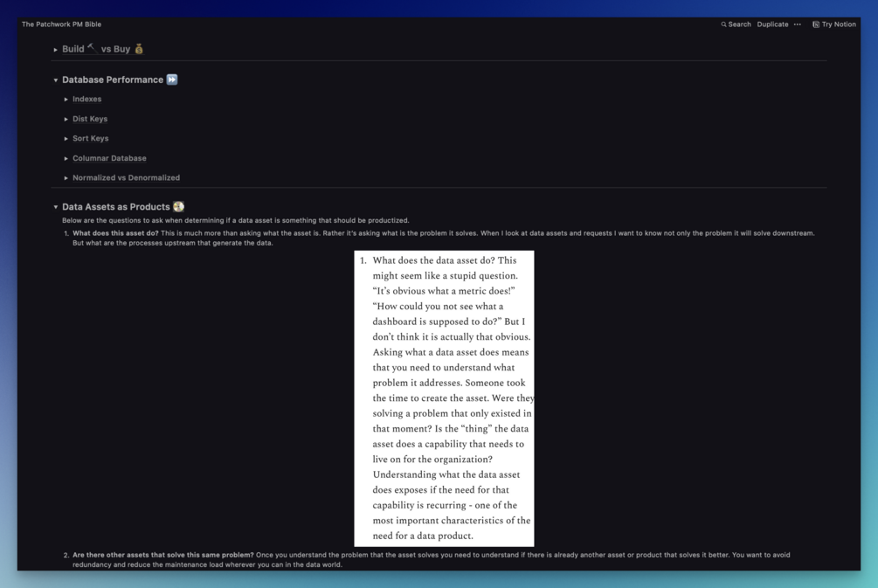Click the 'What does this asset do?' text
This screenshot has width=878, height=588.
tap(115, 233)
